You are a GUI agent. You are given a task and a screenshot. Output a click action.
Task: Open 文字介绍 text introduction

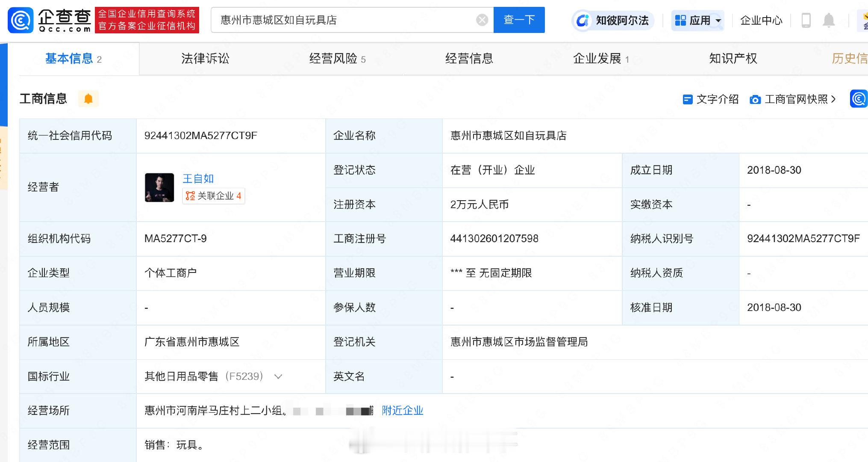click(711, 99)
